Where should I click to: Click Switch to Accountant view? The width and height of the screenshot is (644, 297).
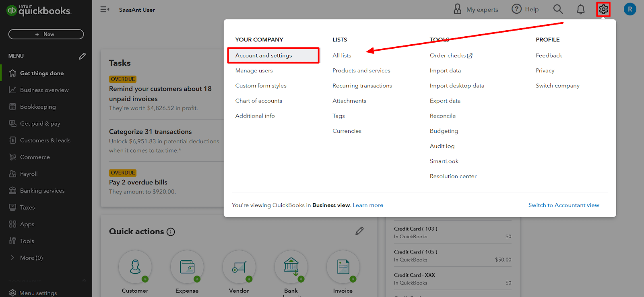pyautogui.click(x=563, y=205)
